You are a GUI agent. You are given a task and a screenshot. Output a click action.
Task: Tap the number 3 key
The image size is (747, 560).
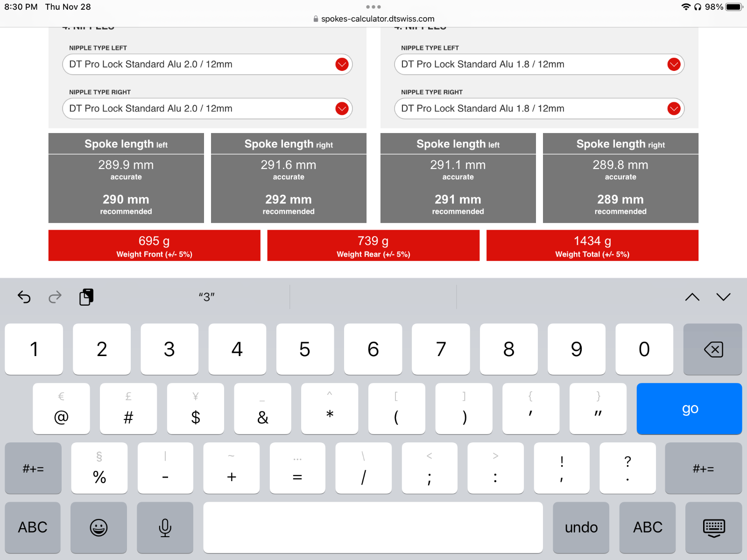pyautogui.click(x=169, y=349)
